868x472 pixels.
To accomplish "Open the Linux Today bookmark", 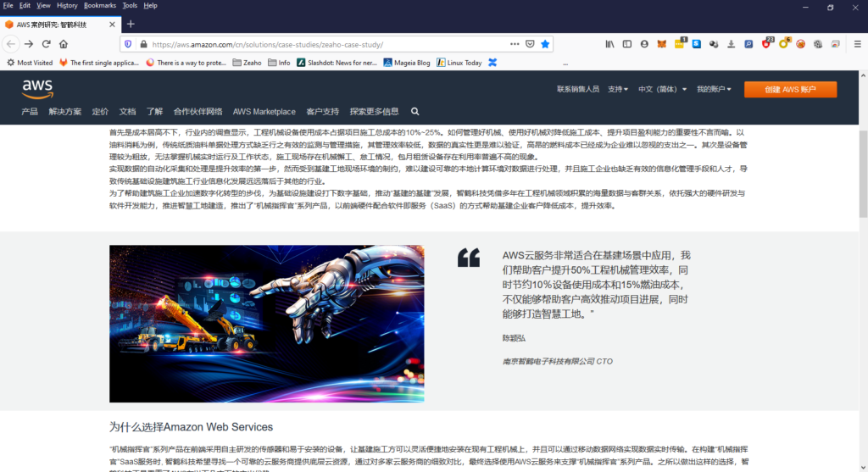I will pos(459,63).
